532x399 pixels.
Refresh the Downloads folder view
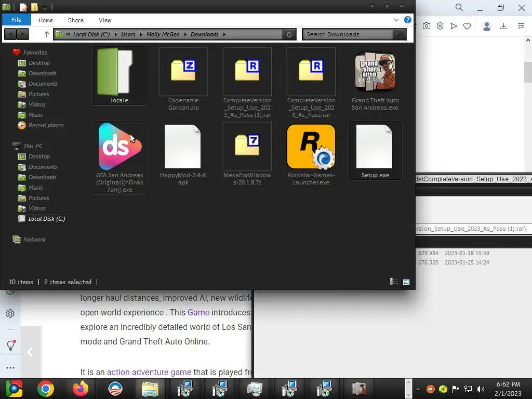(289, 34)
